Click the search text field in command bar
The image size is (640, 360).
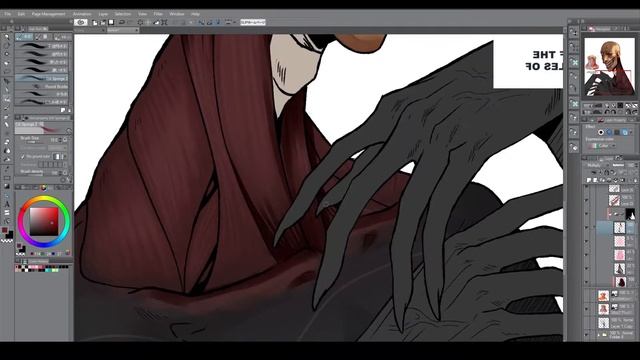coord(253,22)
